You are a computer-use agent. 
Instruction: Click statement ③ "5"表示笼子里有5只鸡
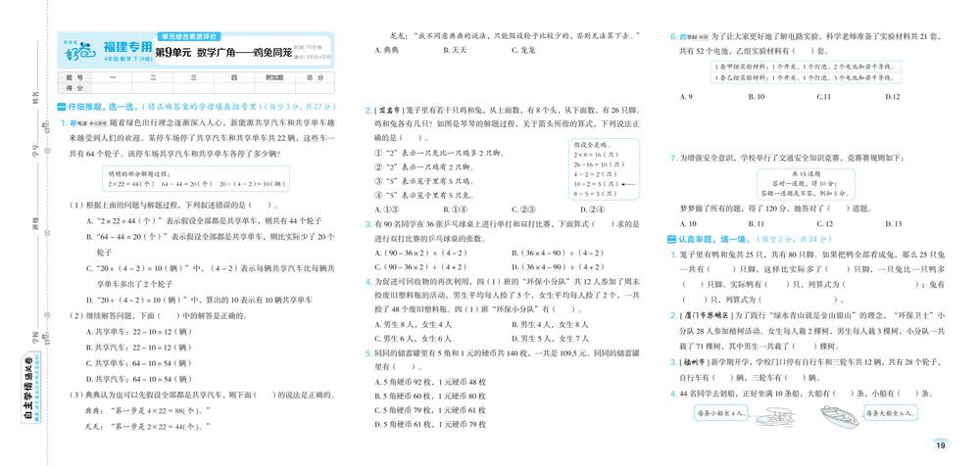pos(423,182)
